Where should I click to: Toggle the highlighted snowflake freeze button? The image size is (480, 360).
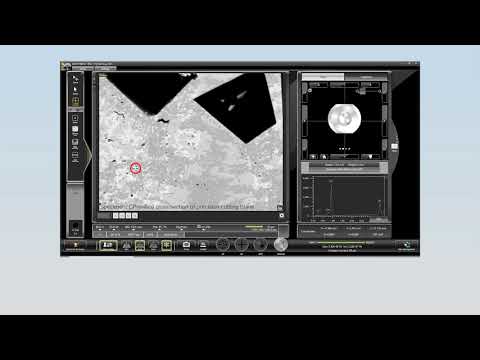166,245
